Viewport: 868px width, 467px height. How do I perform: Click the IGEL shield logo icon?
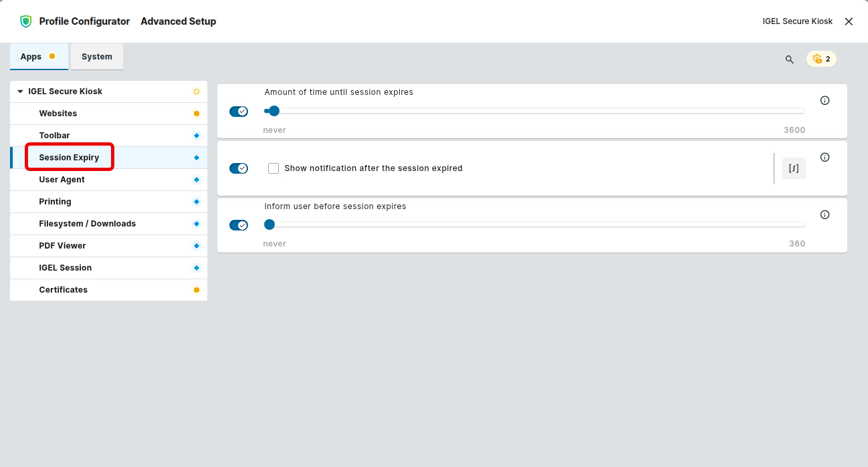click(26, 21)
